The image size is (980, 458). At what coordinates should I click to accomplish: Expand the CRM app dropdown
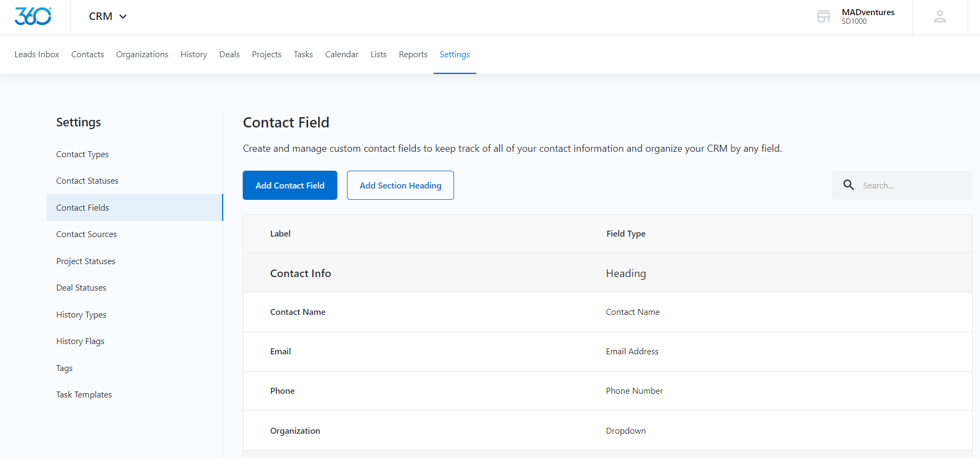pos(108,17)
